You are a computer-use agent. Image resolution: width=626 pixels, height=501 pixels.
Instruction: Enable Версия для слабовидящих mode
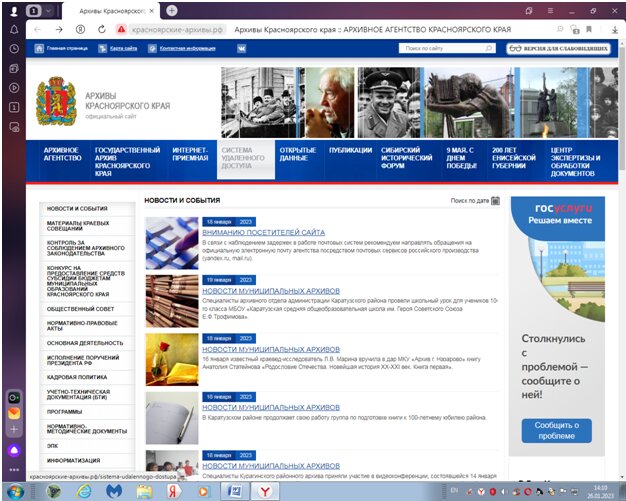[x=559, y=48]
